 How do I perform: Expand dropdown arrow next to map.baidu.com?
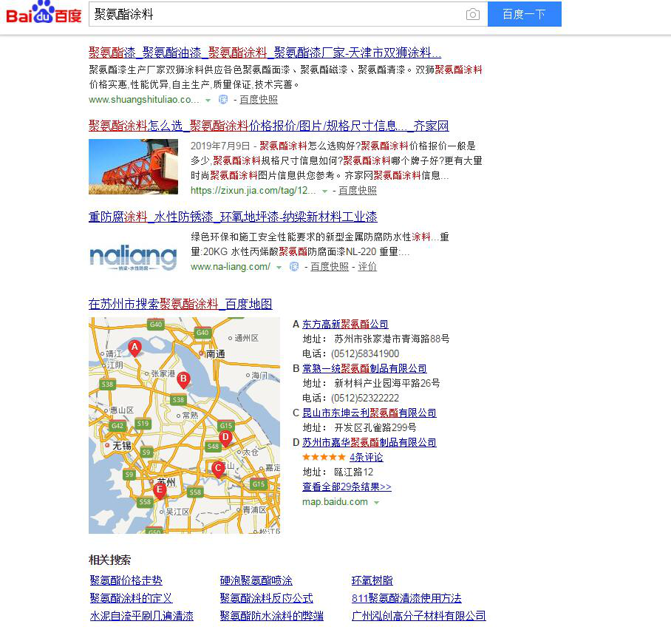point(377,503)
